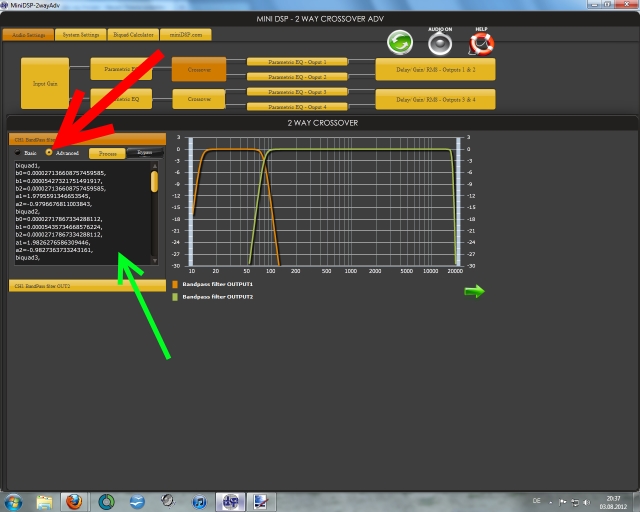Viewport: 640px width, 512px height.
Task: Click the 'biquad2,' line in coefficients
Action: 27,211
